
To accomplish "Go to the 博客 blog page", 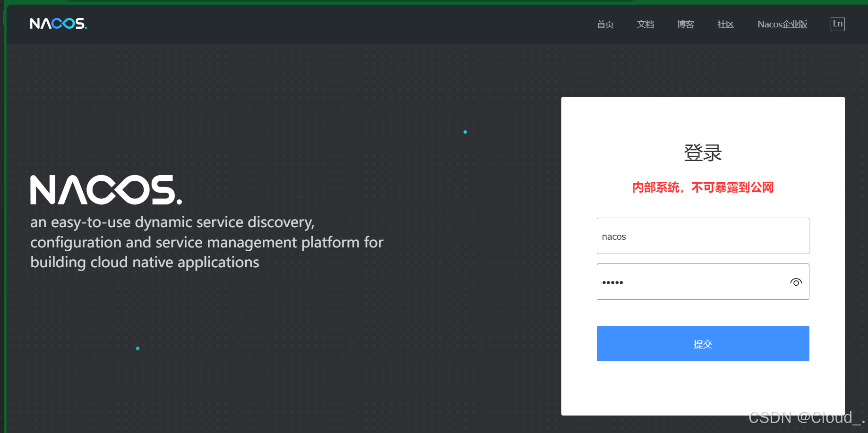I will click(686, 24).
